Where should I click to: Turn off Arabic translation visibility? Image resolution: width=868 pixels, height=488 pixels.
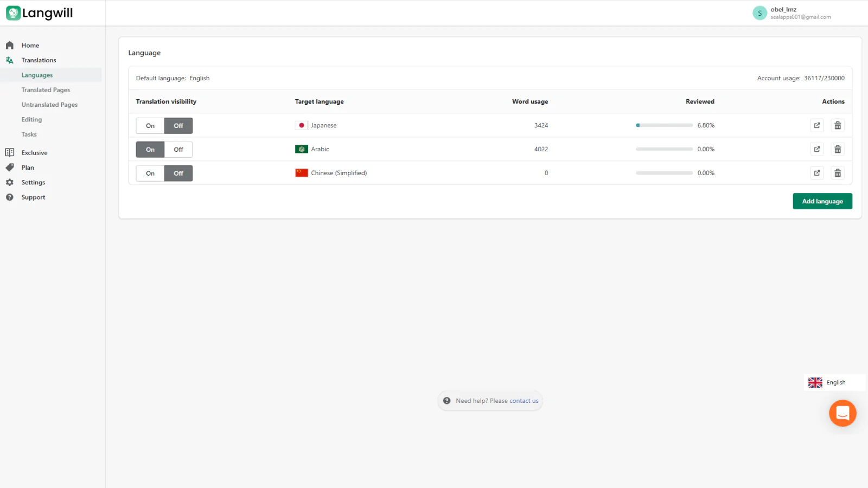(x=178, y=150)
